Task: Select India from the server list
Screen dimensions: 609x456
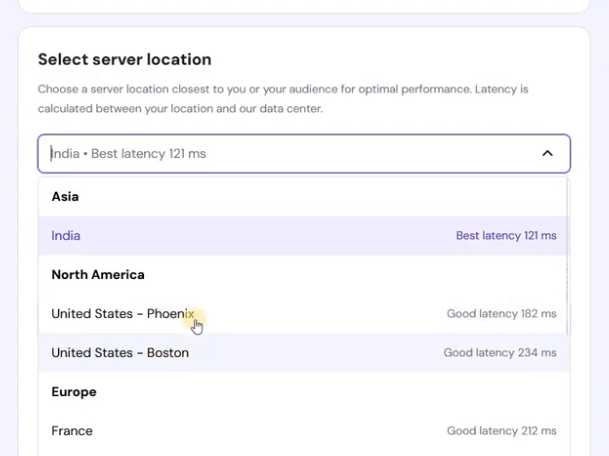Action: pyautogui.click(x=66, y=236)
